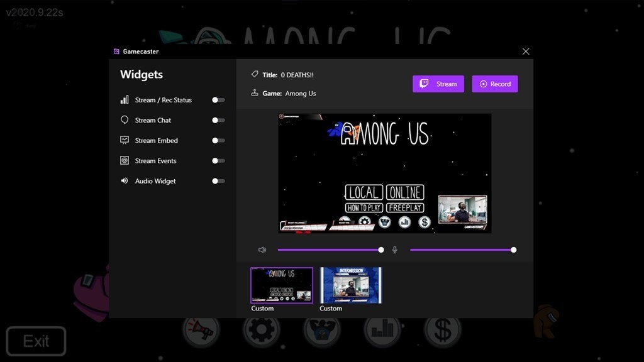The height and width of the screenshot is (362, 644).
Task: Select the Stream / Rec Status widget icon
Action: coord(124,99)
